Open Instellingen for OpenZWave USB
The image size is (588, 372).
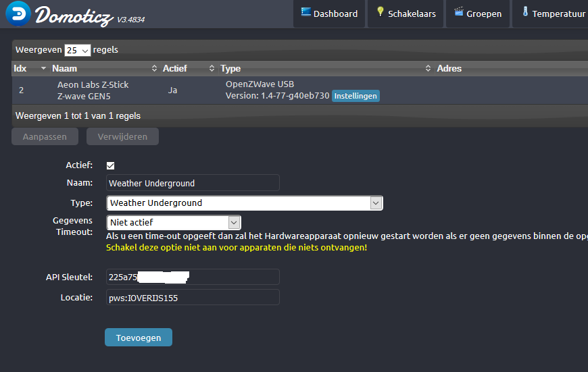tap(356, 96)
